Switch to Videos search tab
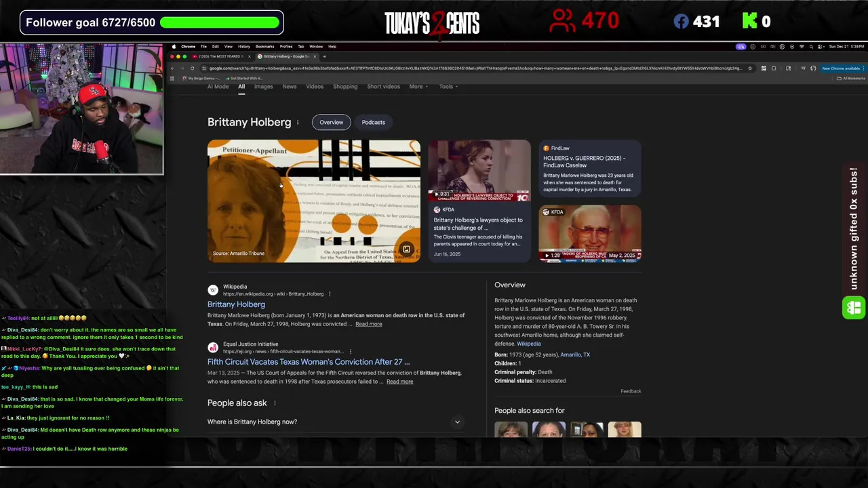This screenshot has width=868, height=488. point(315,87)
